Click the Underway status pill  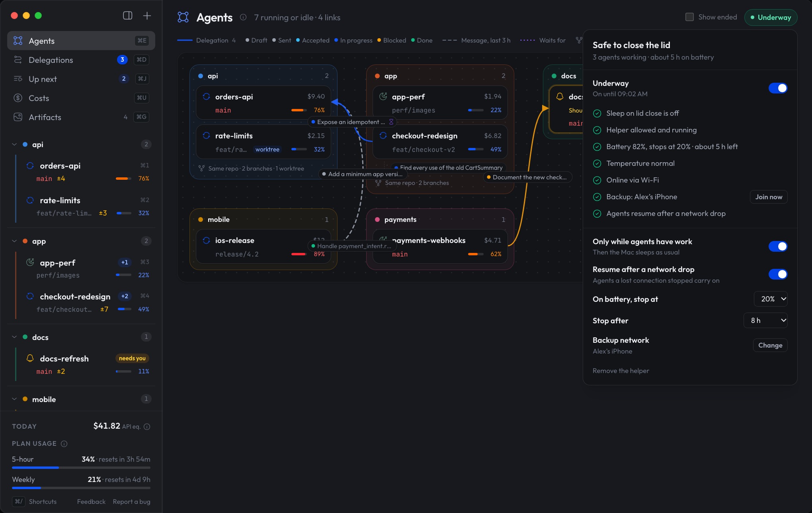(x=771, y=17)
